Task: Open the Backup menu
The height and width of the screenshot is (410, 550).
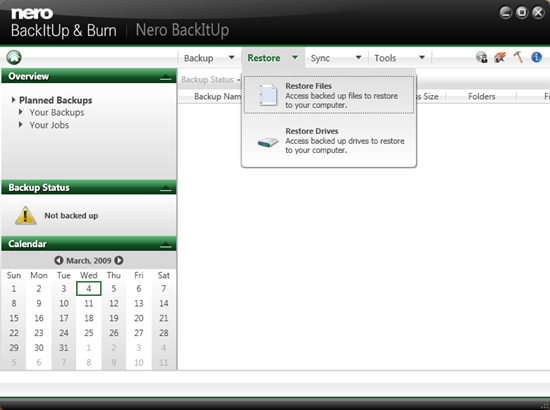Action: pyautogui.click(x=199, y=58)
